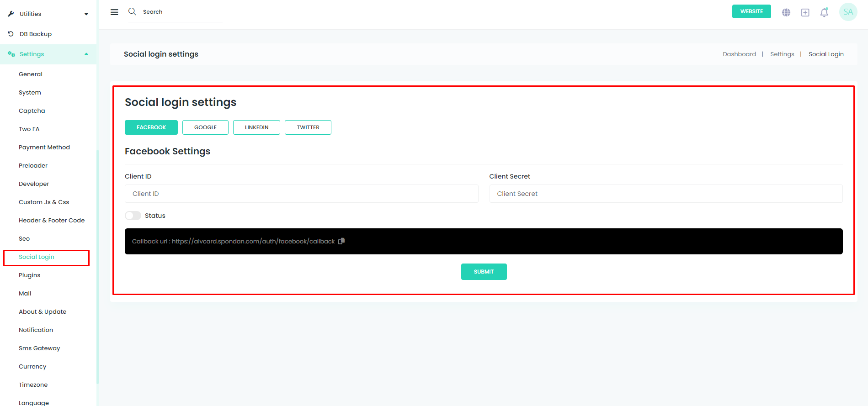This screenshot has width=868, height=406.
Task: Go to Settings breadcrumb link
Action: click(x=782, y=54)
